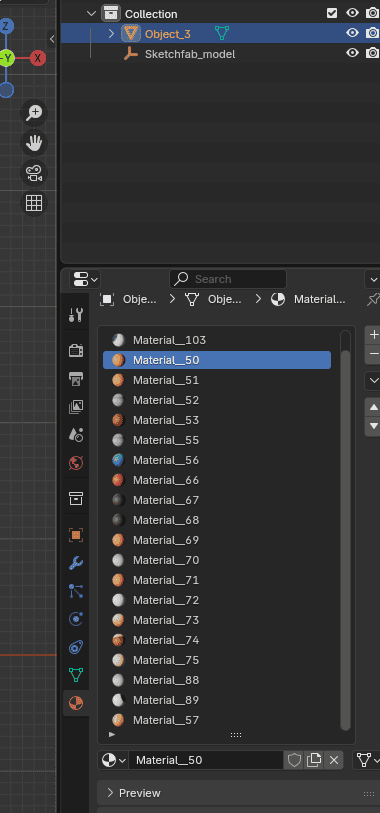Select Material__74 slot

click(217, 640)
